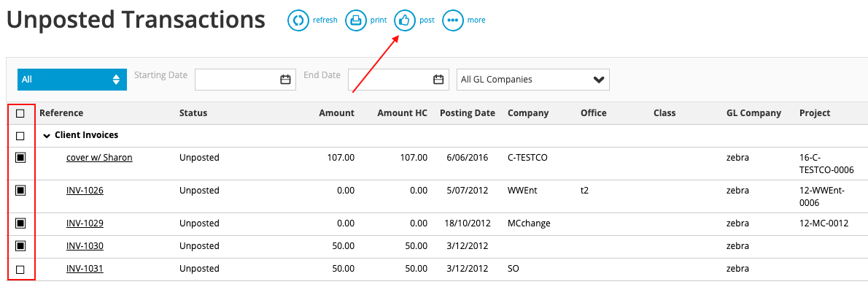This screenshot has height=287, width=868.
Task: Click the Starting Date input field
Action: click(245, 80)
